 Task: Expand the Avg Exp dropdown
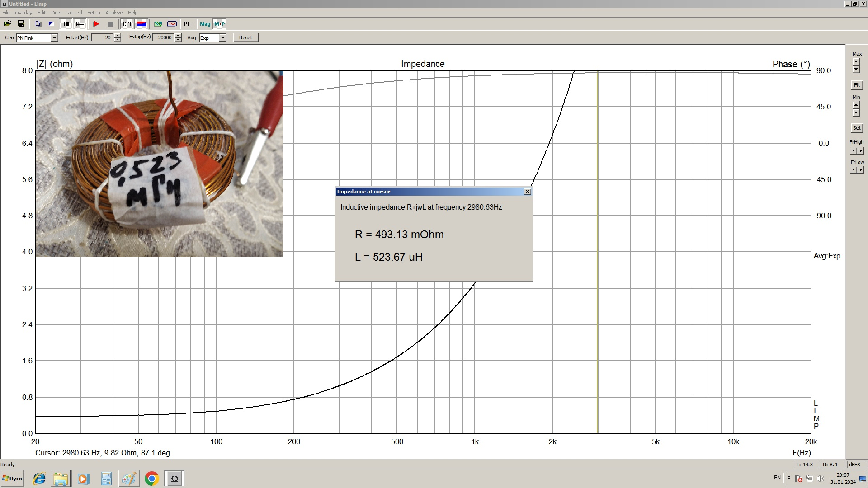pos(222,38)
